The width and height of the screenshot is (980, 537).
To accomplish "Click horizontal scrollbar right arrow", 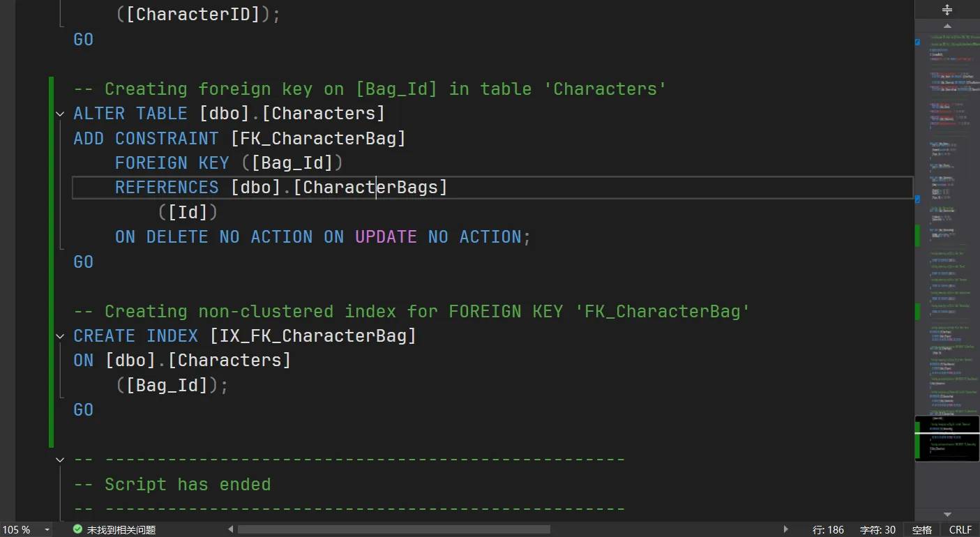I will point(786,530).
